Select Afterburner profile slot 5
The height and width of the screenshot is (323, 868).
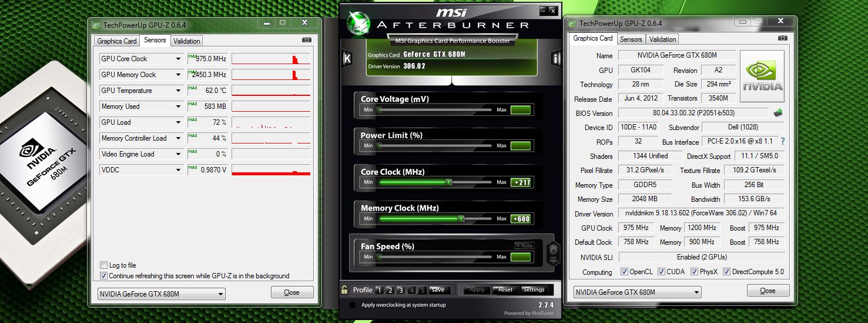point(422,289)
